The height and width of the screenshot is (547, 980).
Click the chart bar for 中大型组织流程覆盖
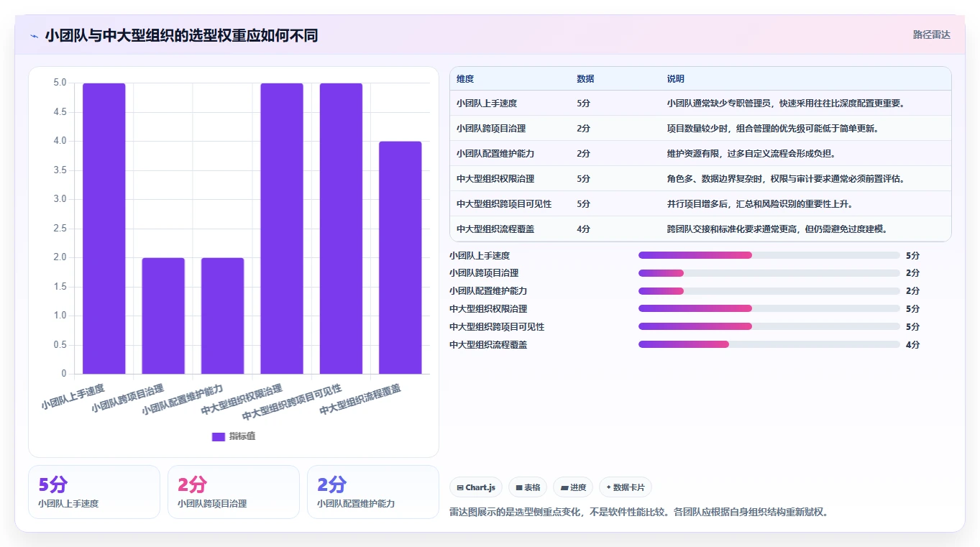pyautogui.click(x=400, y=257)
